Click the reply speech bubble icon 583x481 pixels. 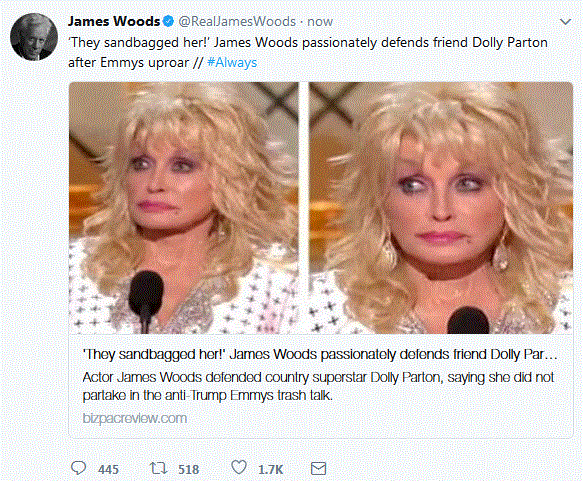pyautogui.click(x=78, y=468)
